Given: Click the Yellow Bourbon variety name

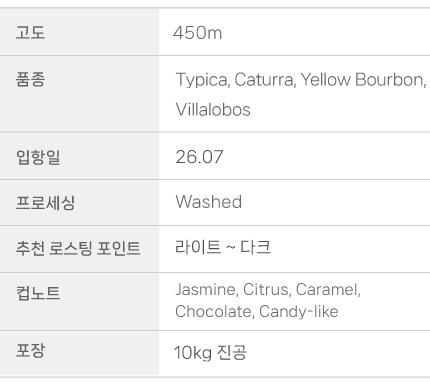Looking at the screenshot, I should coord(363,80).
